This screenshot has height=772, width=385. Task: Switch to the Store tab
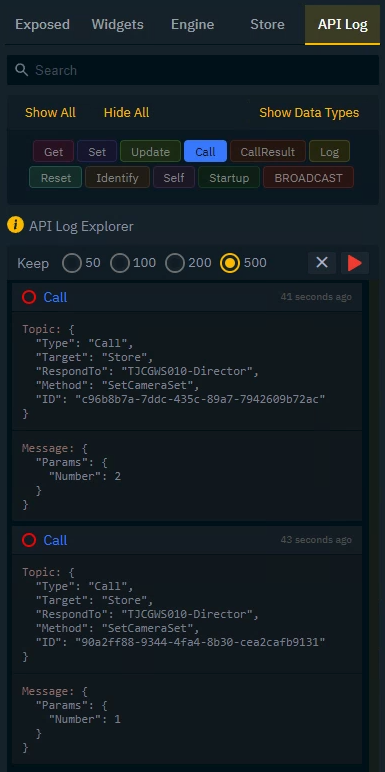coord(267,25)
